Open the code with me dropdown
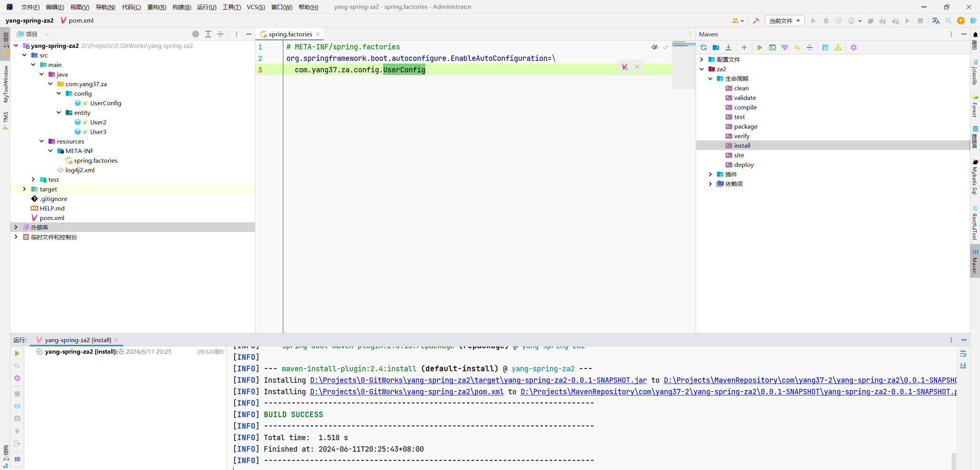 point(738,21)
